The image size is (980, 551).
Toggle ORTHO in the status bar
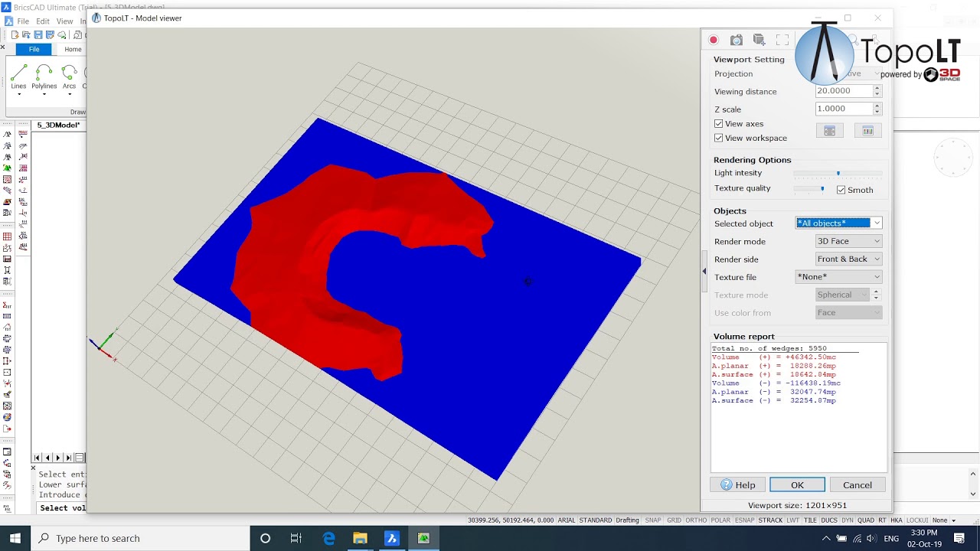pyautogui.click(x=696, y=520)
